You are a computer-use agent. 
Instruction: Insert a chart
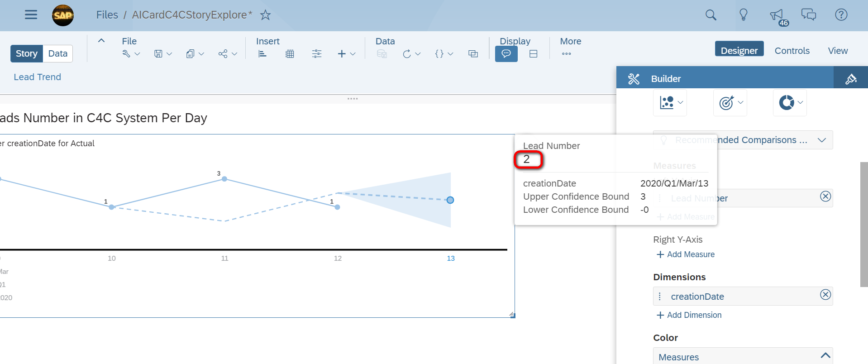(262, 54)
